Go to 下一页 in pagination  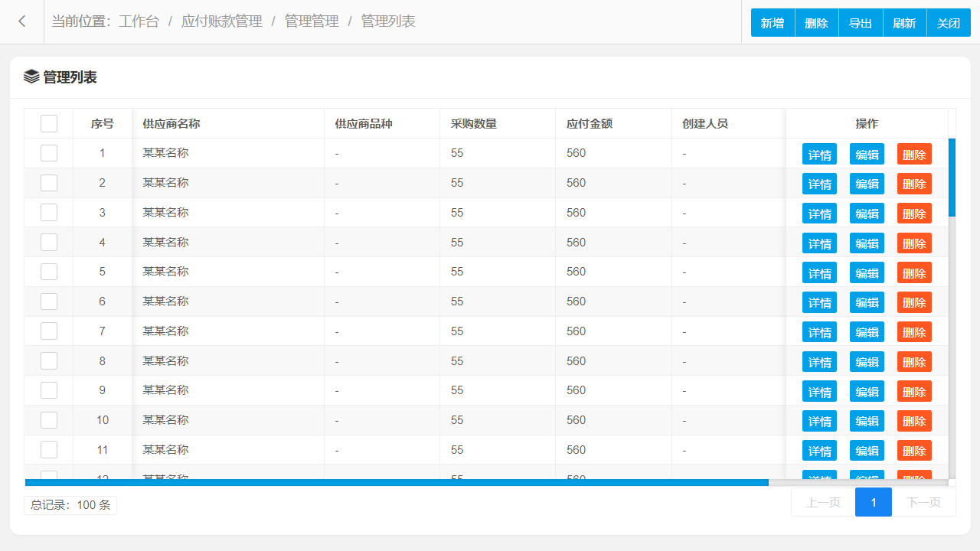click(923, 502)
